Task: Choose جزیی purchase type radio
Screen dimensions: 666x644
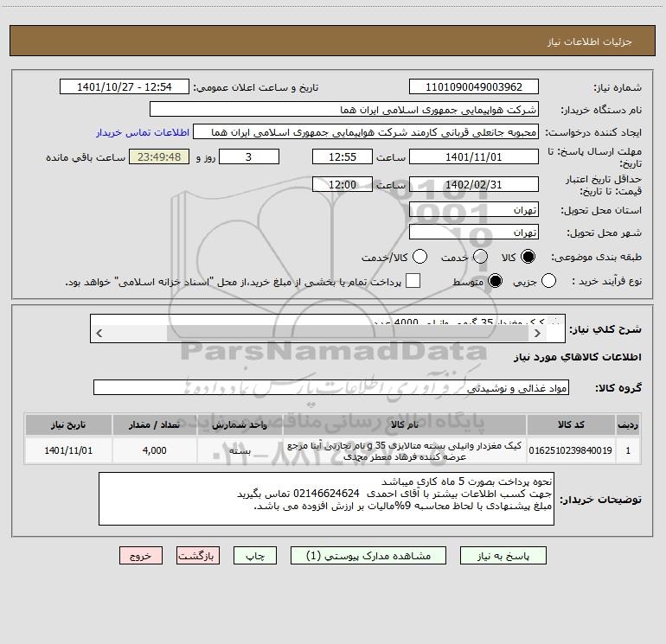Action: pos(548,281)
